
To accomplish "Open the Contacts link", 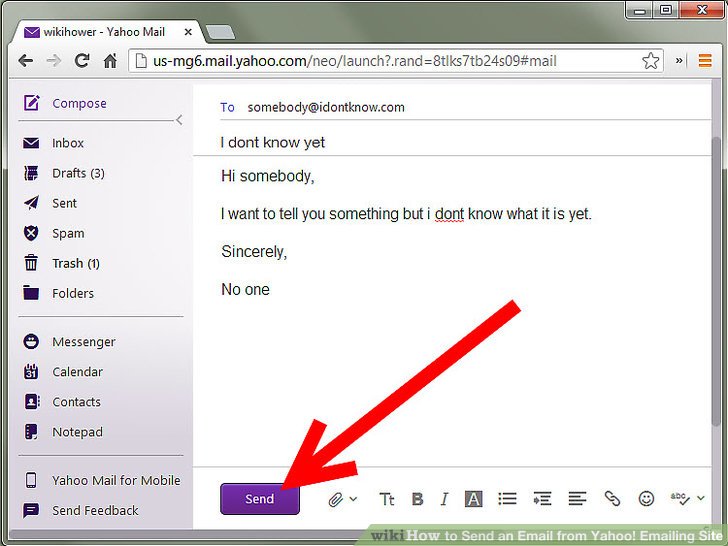I will (76, 402).
